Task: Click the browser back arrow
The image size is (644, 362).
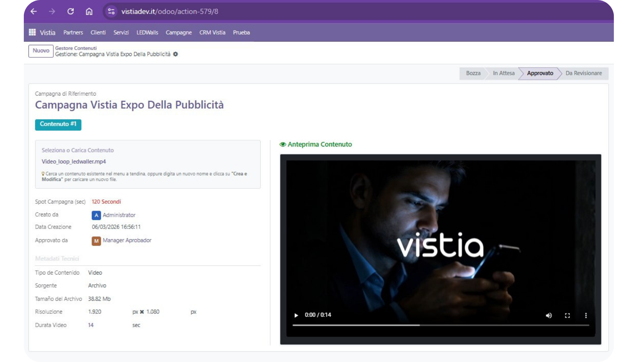Action: [34, 11]
